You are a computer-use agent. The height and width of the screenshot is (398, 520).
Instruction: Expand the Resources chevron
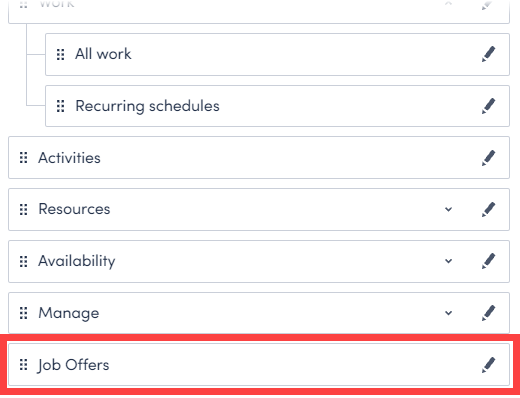click(449, 209)
